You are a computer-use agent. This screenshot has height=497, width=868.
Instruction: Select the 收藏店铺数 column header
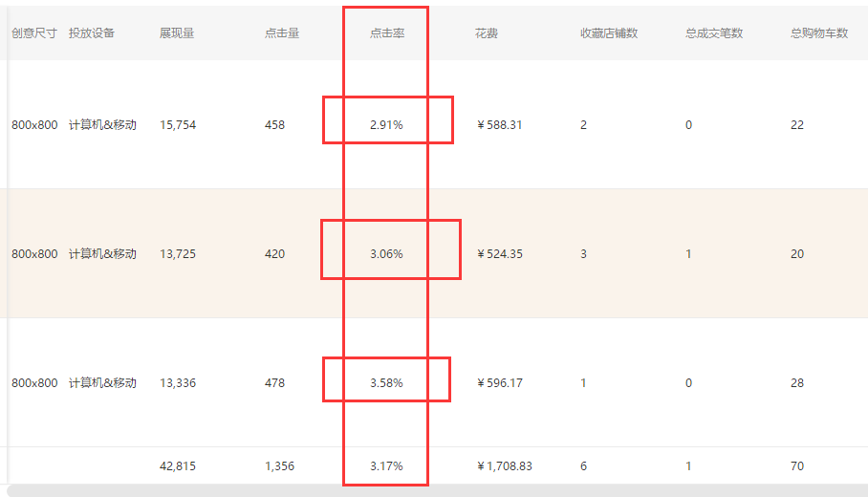click(x=609, y=33)
